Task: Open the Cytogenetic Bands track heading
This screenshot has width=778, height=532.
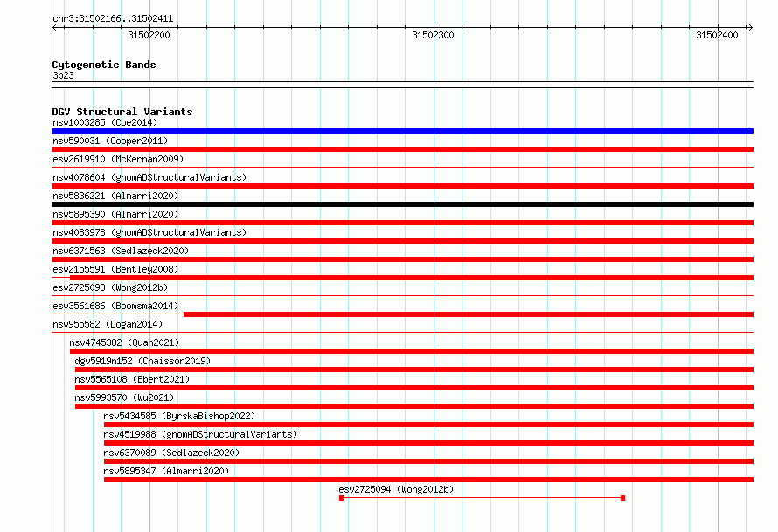Action: (x=104, y=65)
